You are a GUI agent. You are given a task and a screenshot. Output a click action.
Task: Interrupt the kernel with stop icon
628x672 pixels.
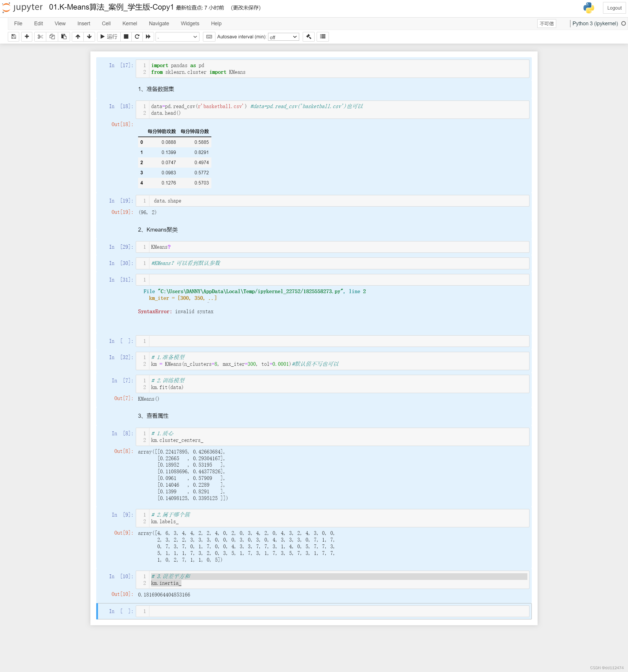tap(126, 37)
